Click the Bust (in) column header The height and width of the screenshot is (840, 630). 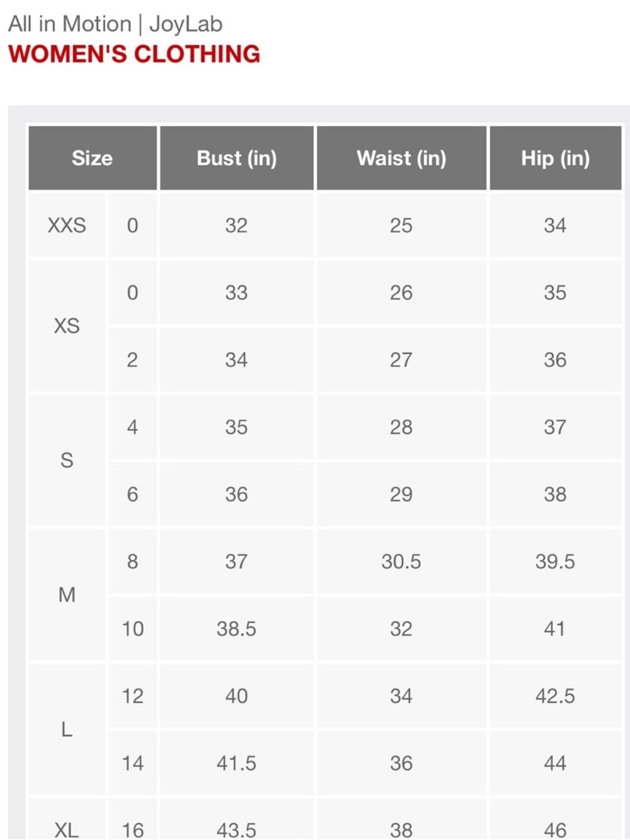click(236, 158)
